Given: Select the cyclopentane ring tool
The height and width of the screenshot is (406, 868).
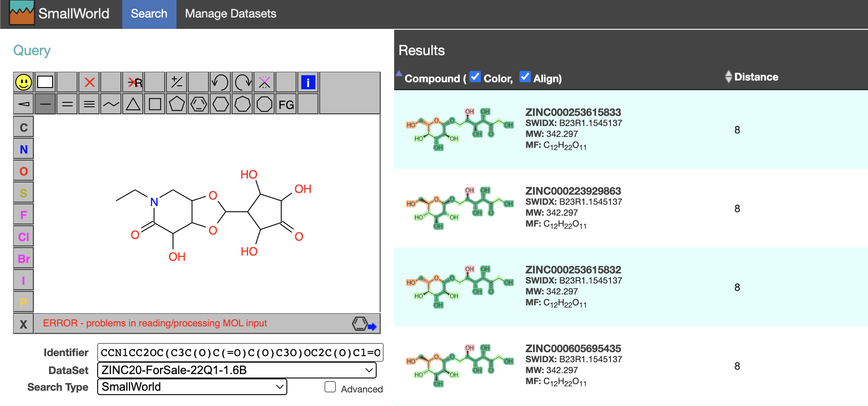Looking at the screenshot, I should pyautogui.click(x=177, y=105).
